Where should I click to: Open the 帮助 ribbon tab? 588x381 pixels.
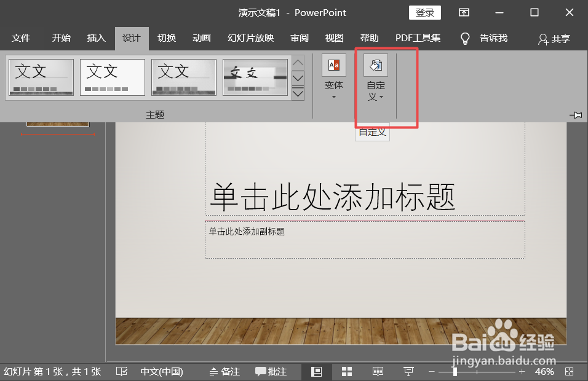[370, 38]
